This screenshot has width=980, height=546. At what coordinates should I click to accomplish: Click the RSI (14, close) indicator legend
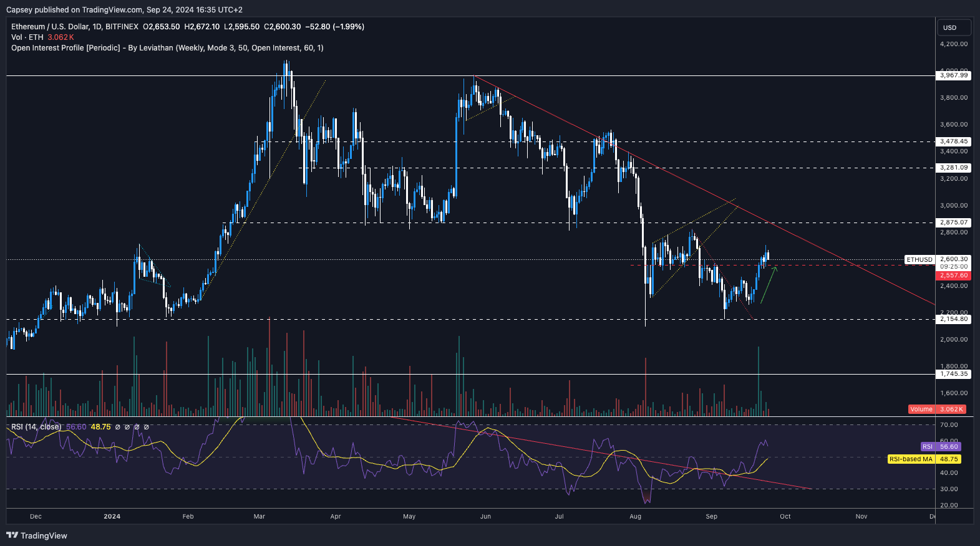[x=36, y=427]
